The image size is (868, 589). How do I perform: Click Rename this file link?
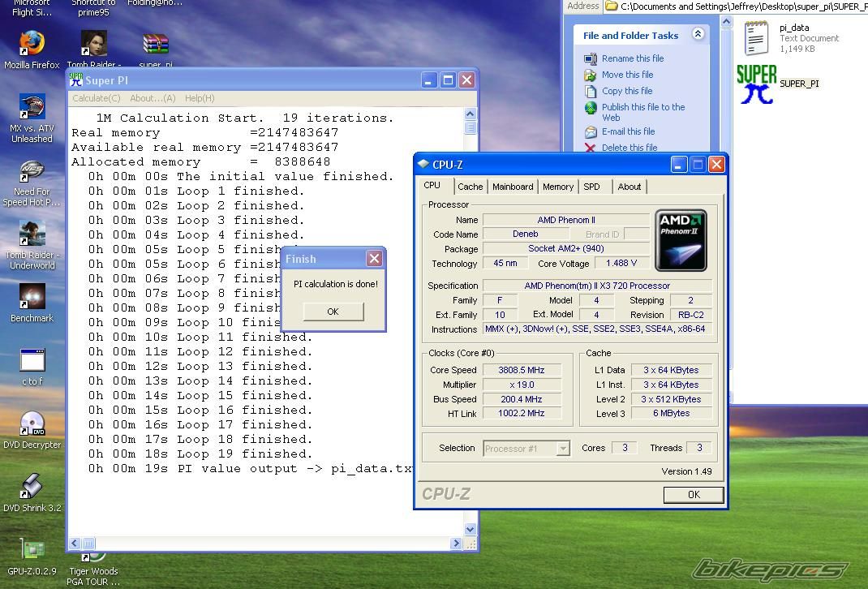632,58
